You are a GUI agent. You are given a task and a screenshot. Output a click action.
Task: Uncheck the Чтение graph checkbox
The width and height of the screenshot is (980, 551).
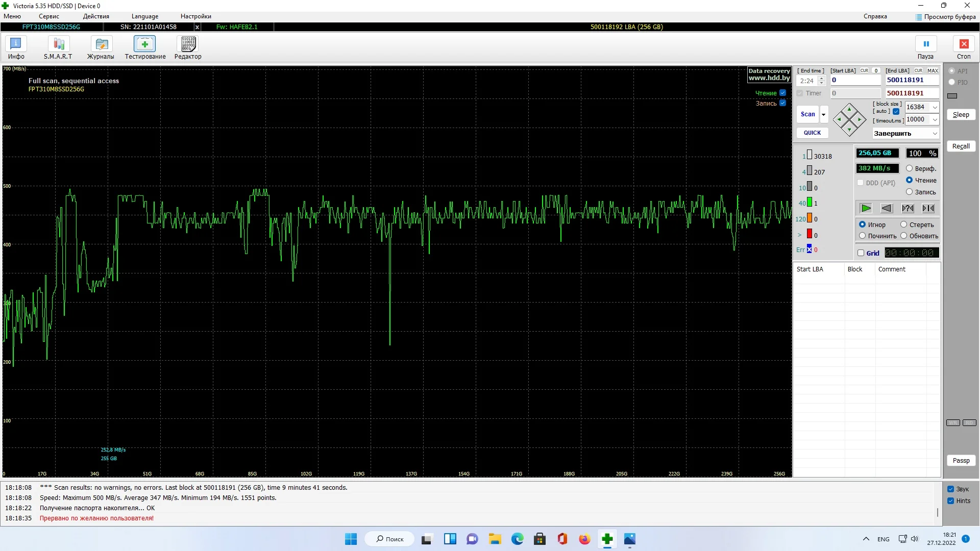pos(782,93)
